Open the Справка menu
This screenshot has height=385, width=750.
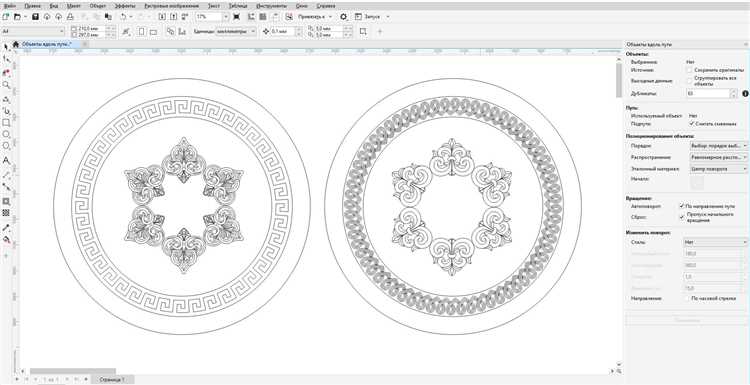326,6
